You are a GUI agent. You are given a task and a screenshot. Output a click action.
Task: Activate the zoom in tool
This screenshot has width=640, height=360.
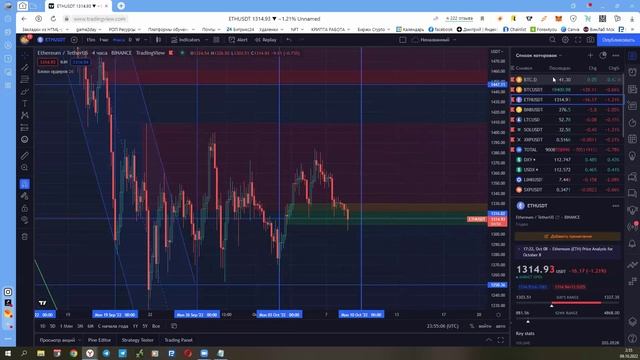click(25, 167)
